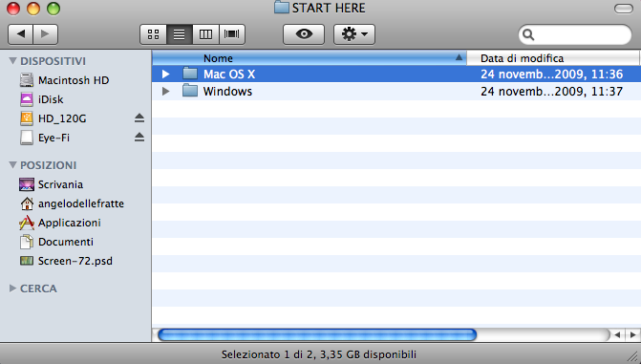The width and height of the screenshot is (641, 364).
Task: Switch to Cover Flow view
Action: pyautogui.click(x=232, y=34)
